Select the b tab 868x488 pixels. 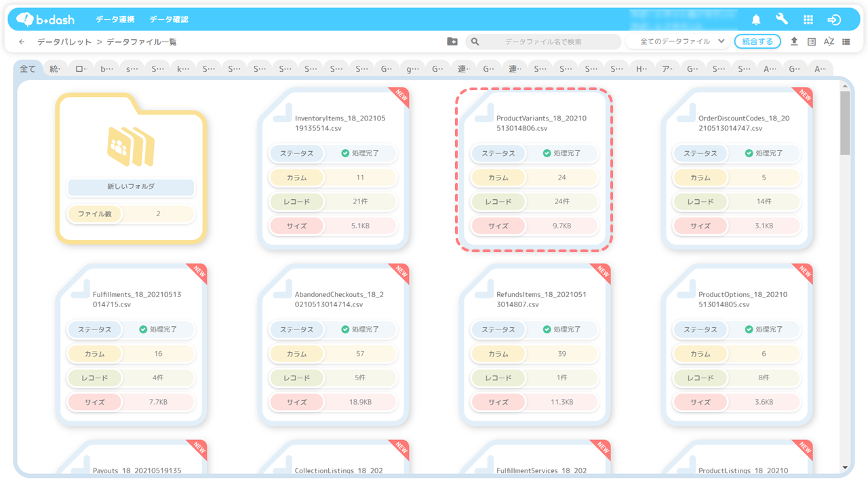pos(106,69)
